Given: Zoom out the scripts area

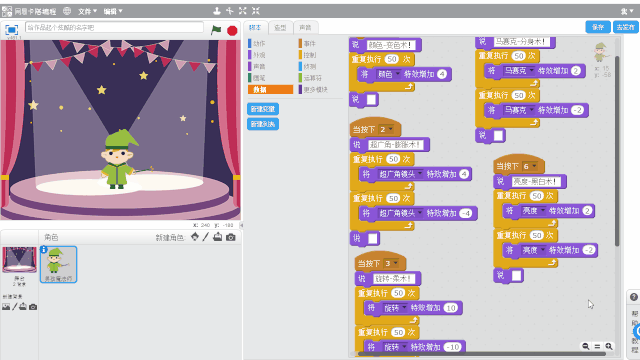Looking at the screenshot, I should 586,347.
